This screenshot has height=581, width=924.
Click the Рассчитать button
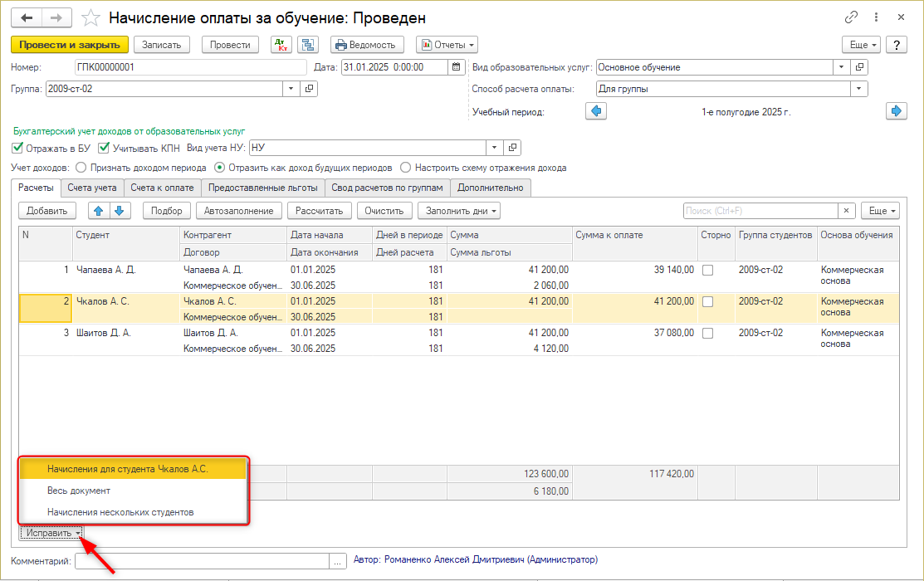point(320,211)
